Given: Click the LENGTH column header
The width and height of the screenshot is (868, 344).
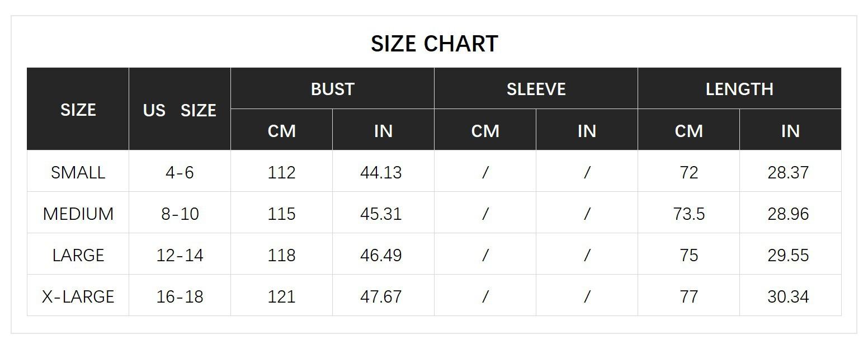Looking at the screenshot, I should 739,89.
